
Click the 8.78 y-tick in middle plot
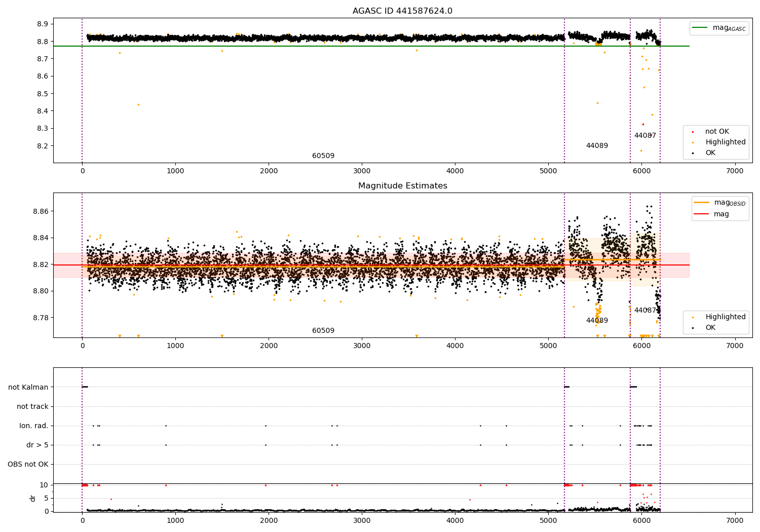pyautogui.click(x=41, y=318)
